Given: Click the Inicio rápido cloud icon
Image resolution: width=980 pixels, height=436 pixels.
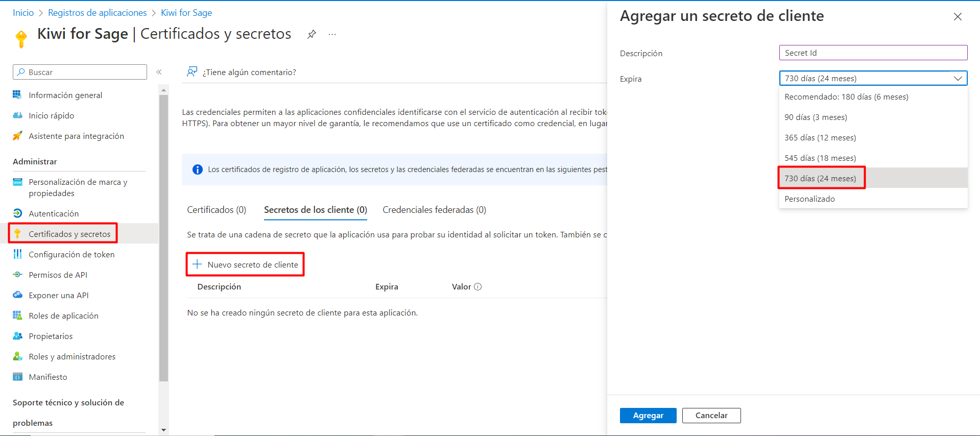Looking at the screenshot, I should (17, 115).
